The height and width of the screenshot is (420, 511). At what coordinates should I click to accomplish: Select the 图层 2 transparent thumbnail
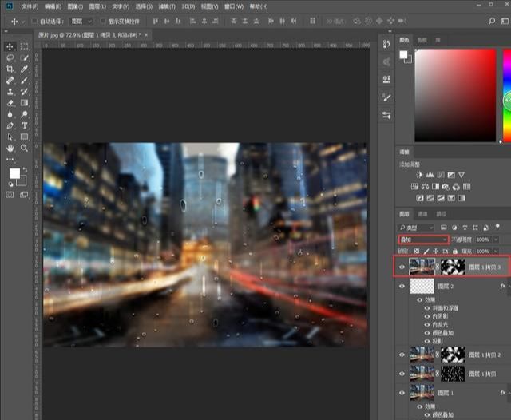point(422,286)
